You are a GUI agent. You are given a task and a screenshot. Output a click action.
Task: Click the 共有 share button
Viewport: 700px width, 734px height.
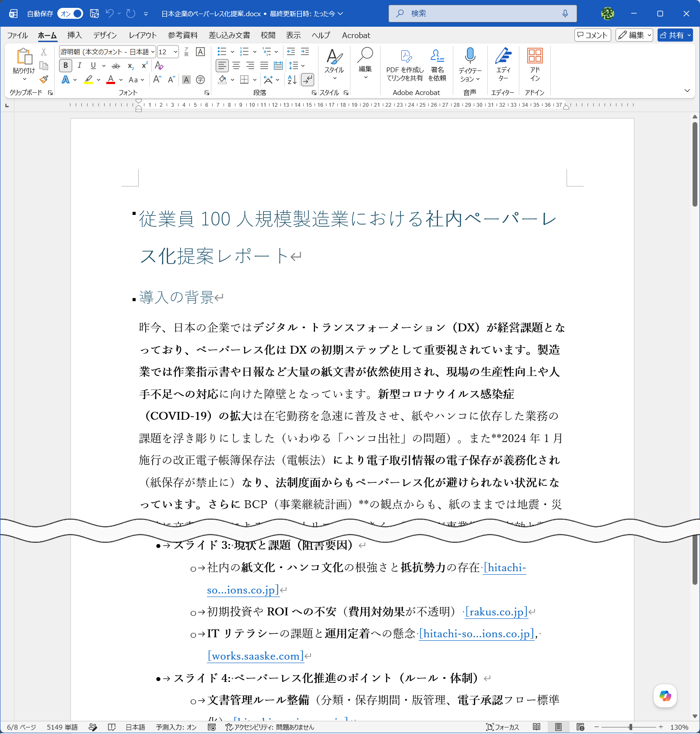click(x=675, y=35)
